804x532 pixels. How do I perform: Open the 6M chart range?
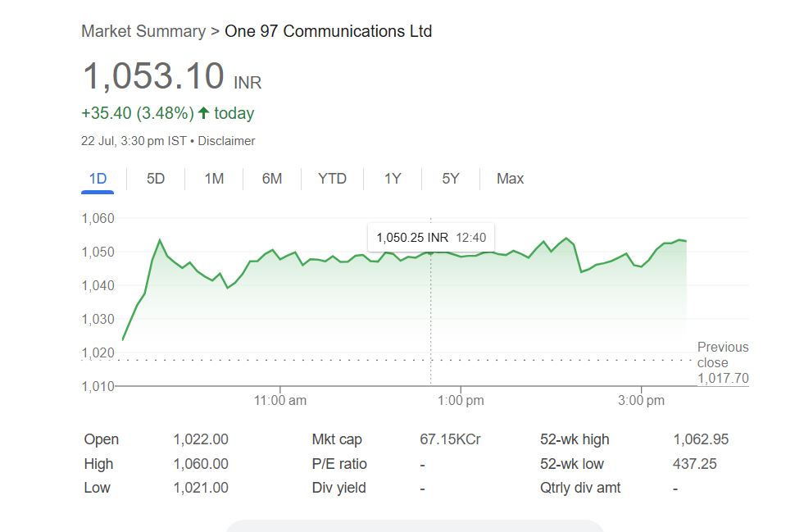click(x=272, y=179)
